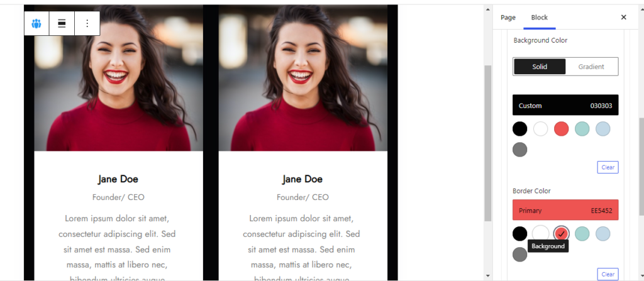Pick white background color swatch
The image size is (644, 281).
[x=540, y=129]
